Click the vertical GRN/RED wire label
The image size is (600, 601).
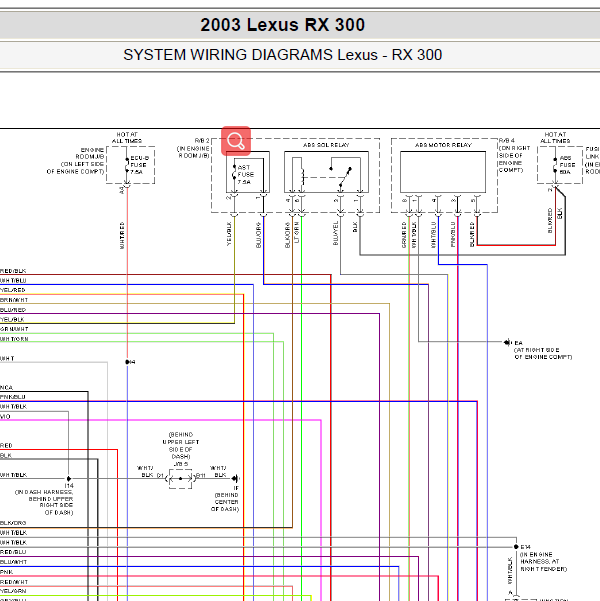point(404,235)
